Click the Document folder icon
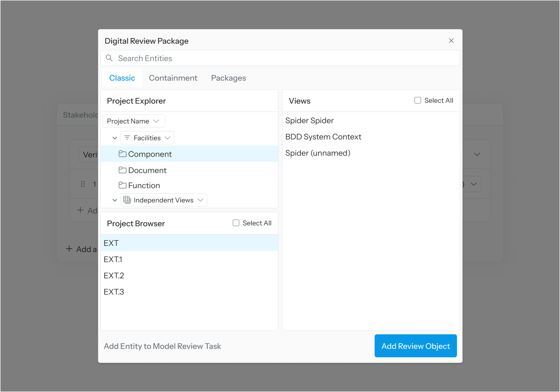The image size is (560, 392). pos(122,170)
